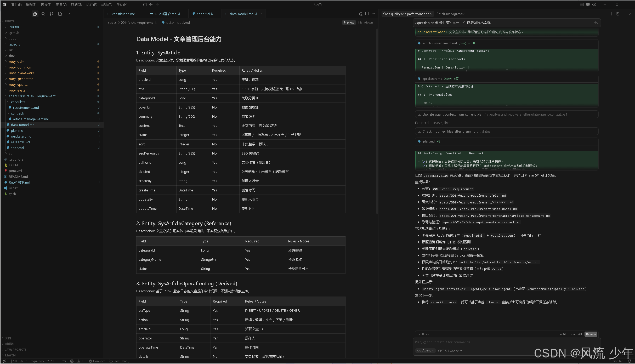Viewport: 635px width, 364px height.
Task: Open the Source Control icon
Action: [52, 14]
